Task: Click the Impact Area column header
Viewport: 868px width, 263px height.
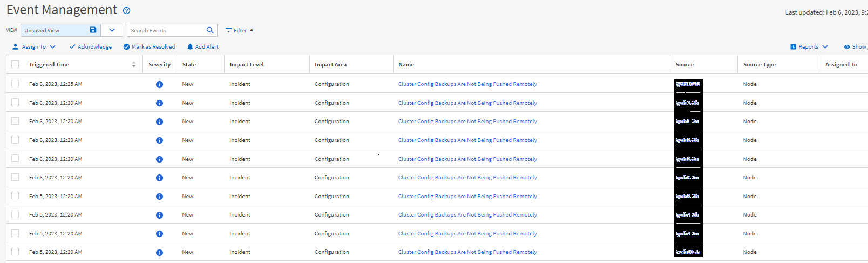Action: 330,64
